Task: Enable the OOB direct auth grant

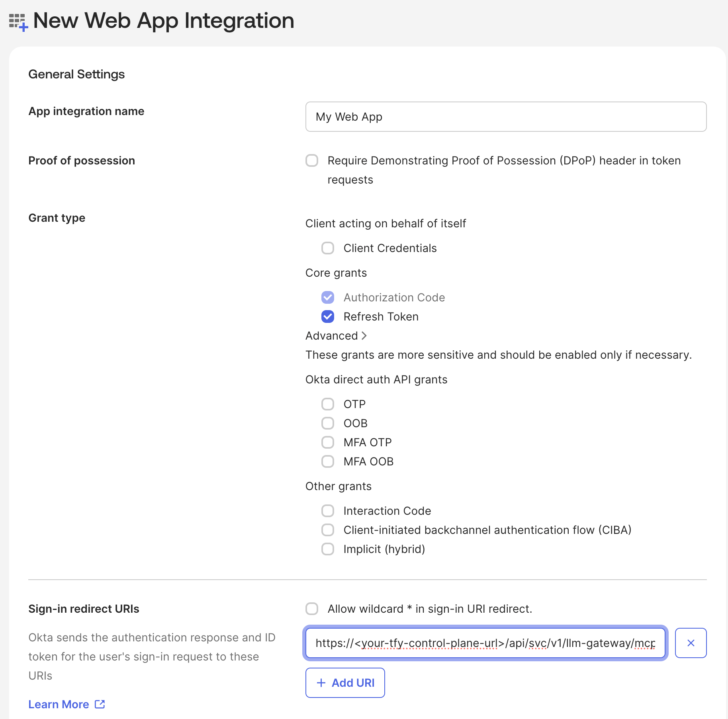Action: point(328,423)
